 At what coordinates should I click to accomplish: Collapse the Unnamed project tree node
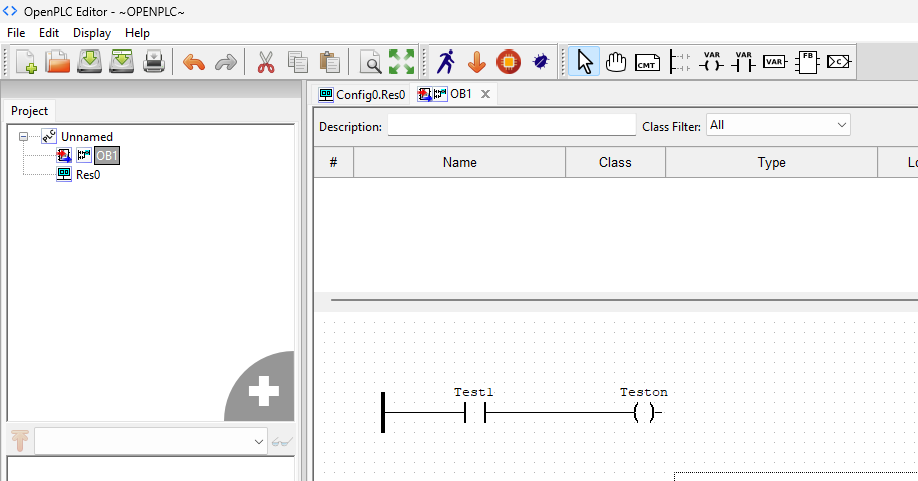pos(24,136)
